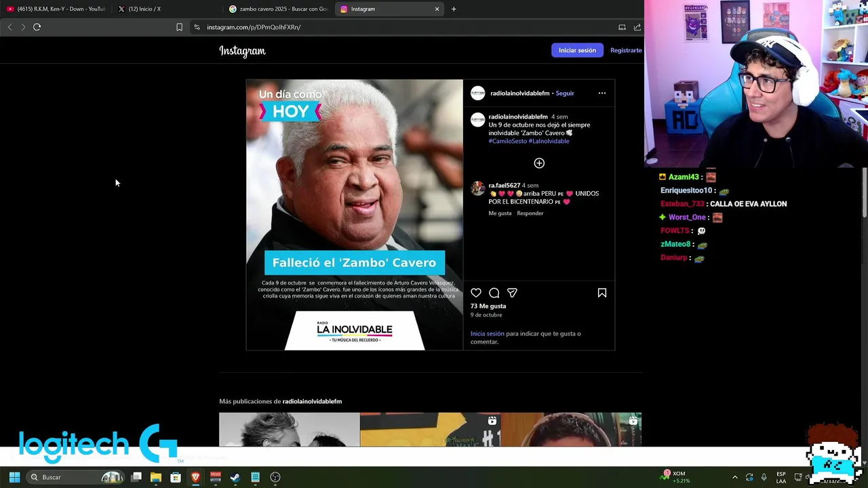The height and width of the screenshot is (488, 868).
Task: Open the #LaInolvidable hashtag
Action: click(549, 141)
